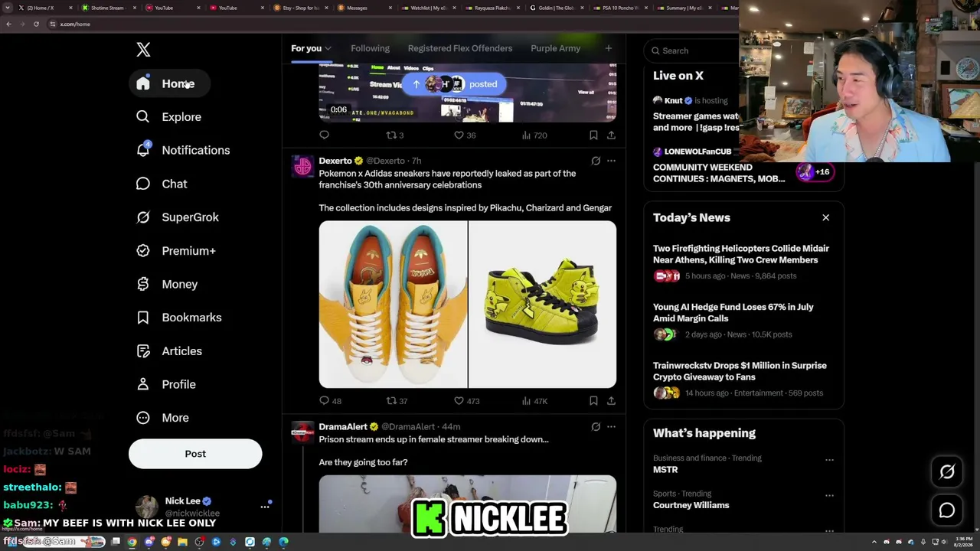Viewport: 980px width, 551px height.
Task: Switch to the Etsy browser tab
Action: 301,8
